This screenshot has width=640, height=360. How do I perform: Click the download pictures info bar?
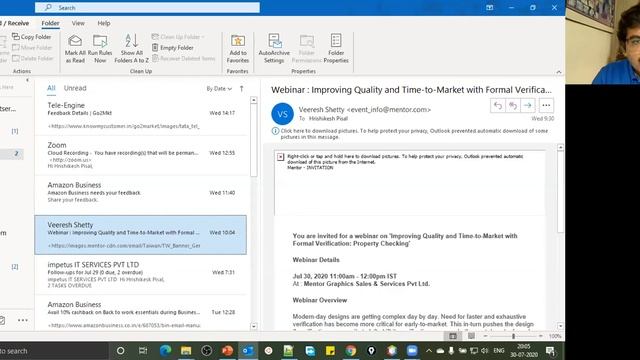point(412,134)
